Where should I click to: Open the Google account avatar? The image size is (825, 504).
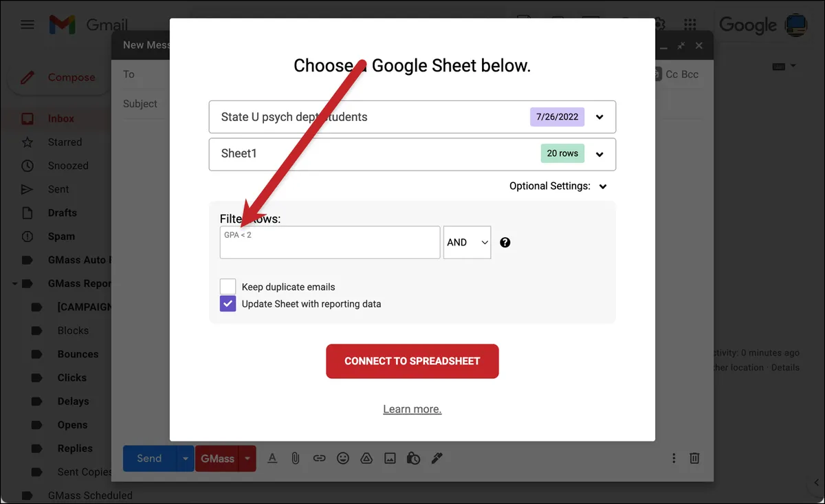point(796,25)
